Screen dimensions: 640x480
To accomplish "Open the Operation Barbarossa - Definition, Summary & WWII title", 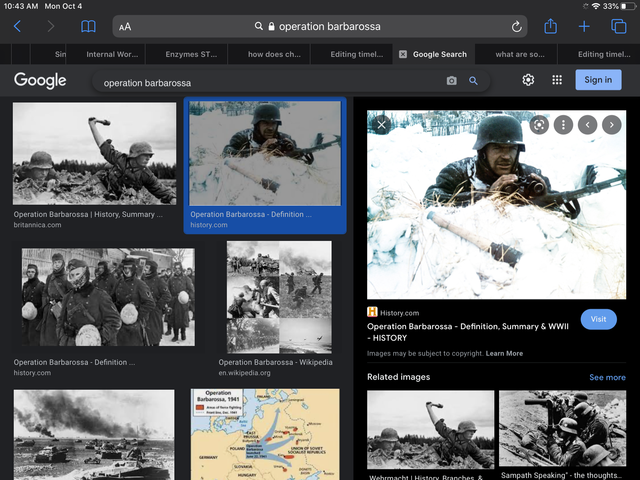I will point(467,332).
